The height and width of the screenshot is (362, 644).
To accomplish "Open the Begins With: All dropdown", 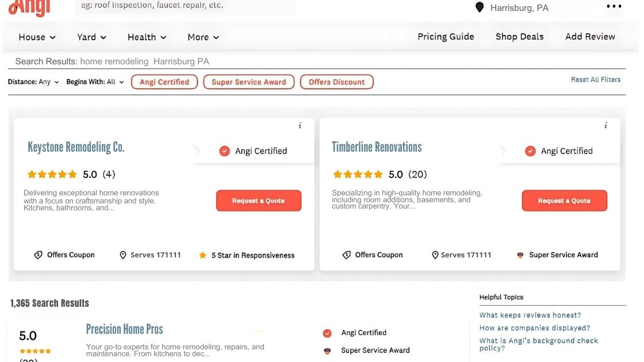I will pyautogui.click(x=95, y=82).
